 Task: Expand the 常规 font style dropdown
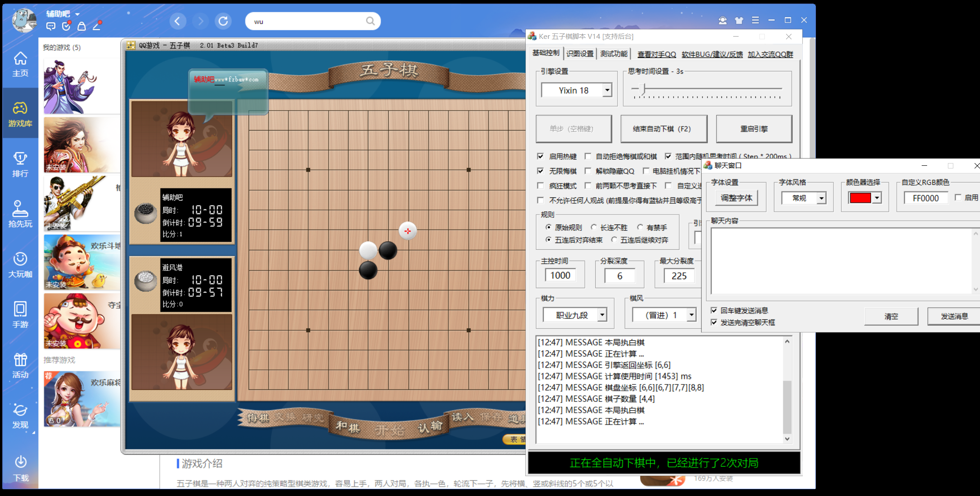[x=822, y=198]
